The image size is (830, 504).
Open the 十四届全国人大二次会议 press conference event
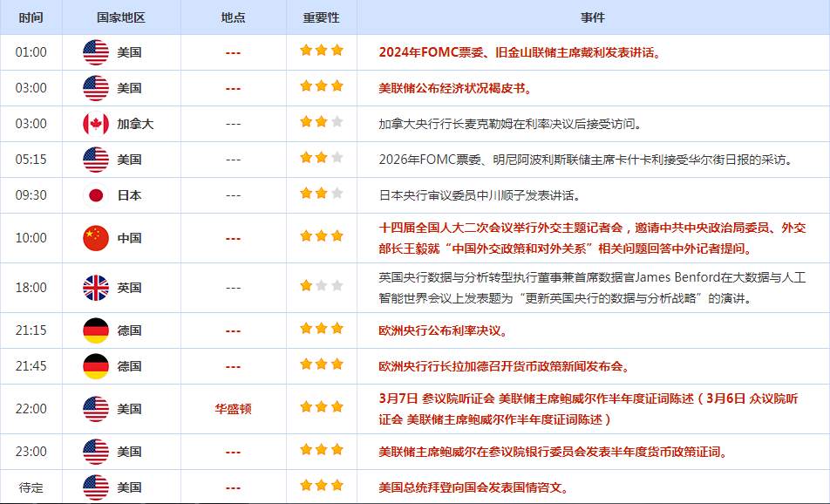click(x=592, y=238)
